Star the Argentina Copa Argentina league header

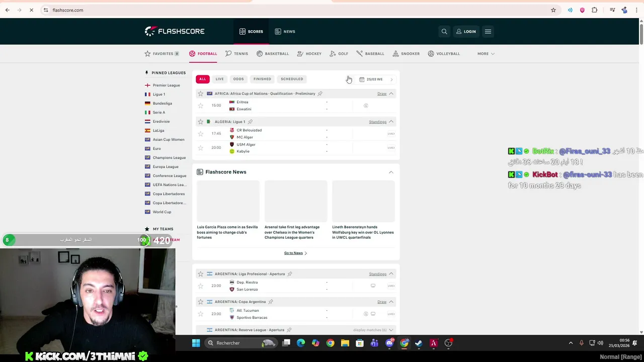(x=201, y=302)
